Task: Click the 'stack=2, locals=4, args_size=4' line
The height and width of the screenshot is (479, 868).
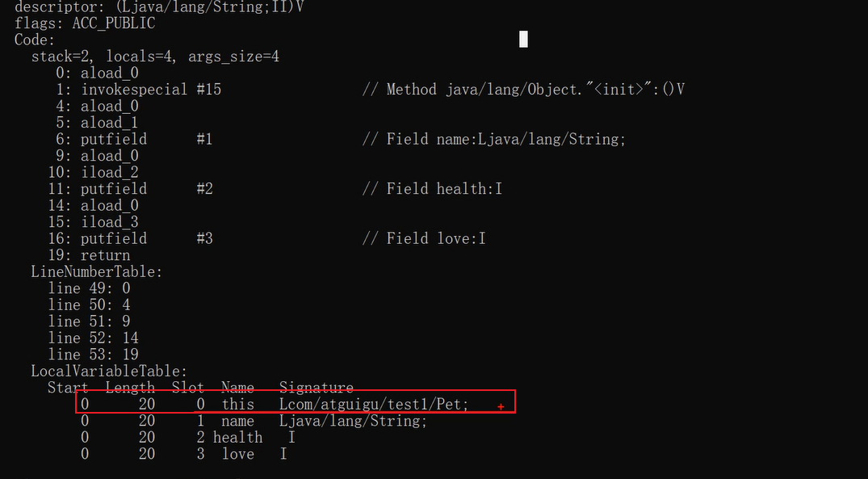Action: [x=155, y=57]
